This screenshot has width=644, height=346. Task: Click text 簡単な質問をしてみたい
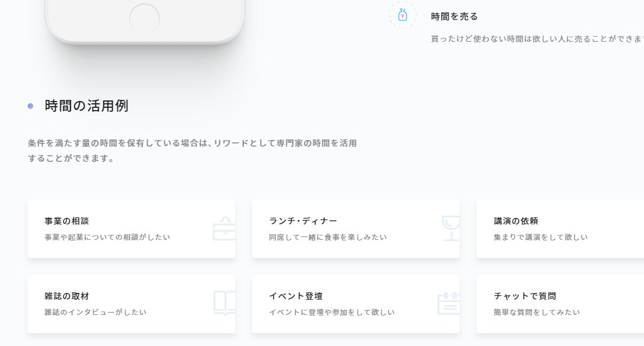click(537, 312)
